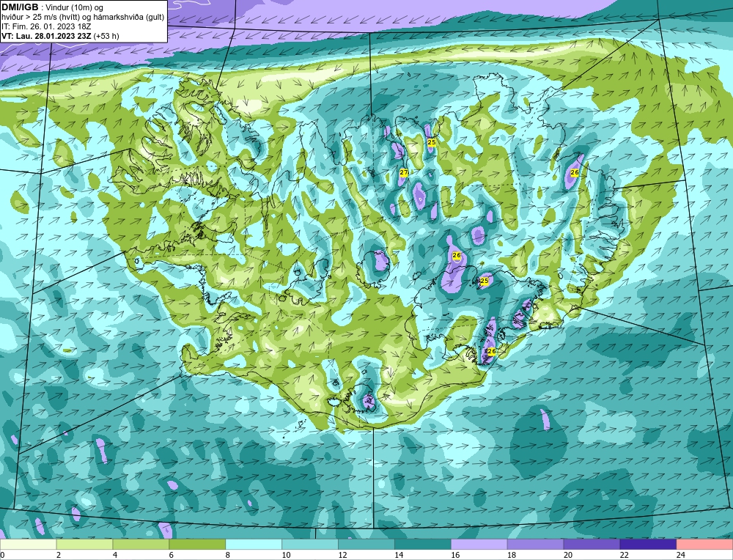Click the 6–8 m/s olive green legend swatch
This screenshot has width=733, height=560.
pos(197,545)
